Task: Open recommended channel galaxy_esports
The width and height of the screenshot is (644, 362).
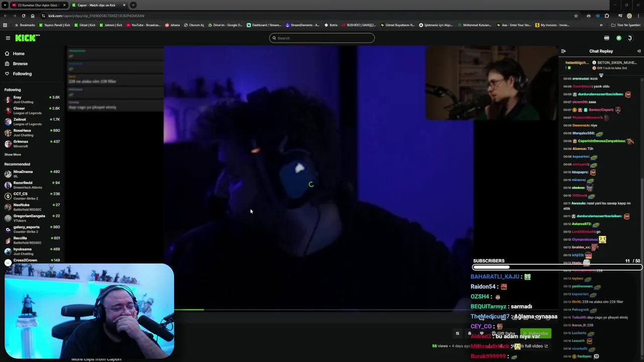Action: (32, 229)
